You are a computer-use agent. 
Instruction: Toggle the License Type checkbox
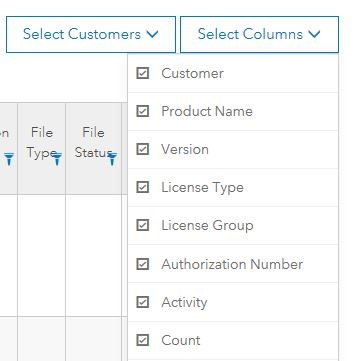click(143, 187)
